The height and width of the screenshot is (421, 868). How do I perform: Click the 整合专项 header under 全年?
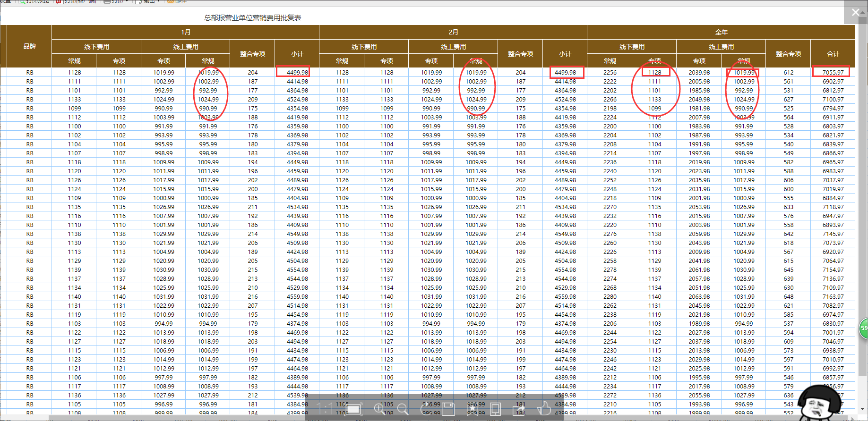point(788,54)
